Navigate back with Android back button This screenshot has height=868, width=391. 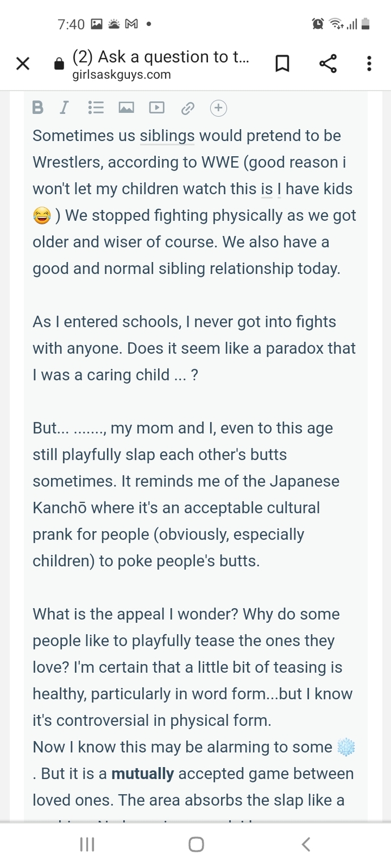pos(306,845)
